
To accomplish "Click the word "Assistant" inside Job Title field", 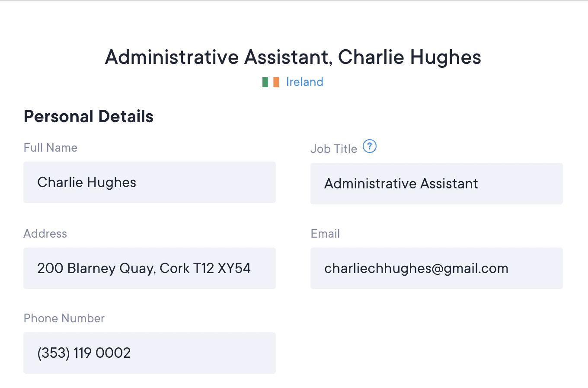I will point(449,184).
